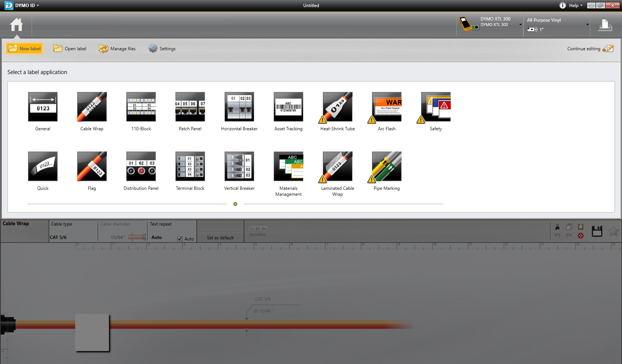
Task: Open the Distribution Panel label type
Action: [141, 166]
